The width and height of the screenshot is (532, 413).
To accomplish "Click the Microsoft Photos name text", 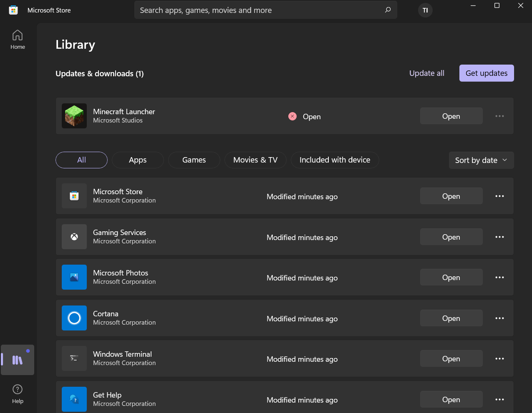I will coord(121,273).
